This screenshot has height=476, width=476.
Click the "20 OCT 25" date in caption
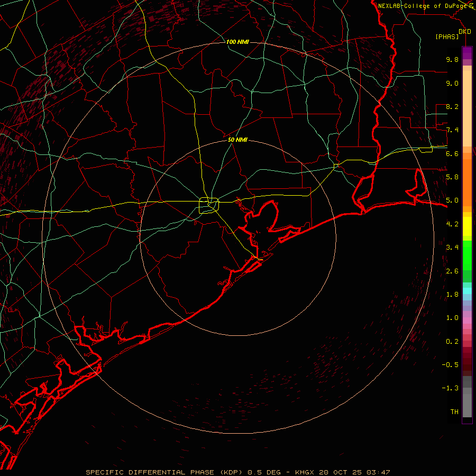pyautogui.click(x=341, y=472)
